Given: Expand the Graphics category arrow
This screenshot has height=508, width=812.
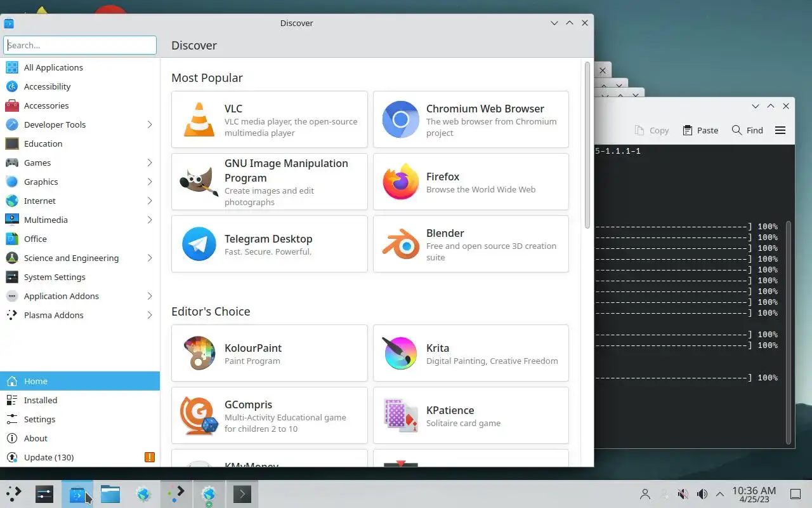Looking at the screenshot, I should pos(150,182).
